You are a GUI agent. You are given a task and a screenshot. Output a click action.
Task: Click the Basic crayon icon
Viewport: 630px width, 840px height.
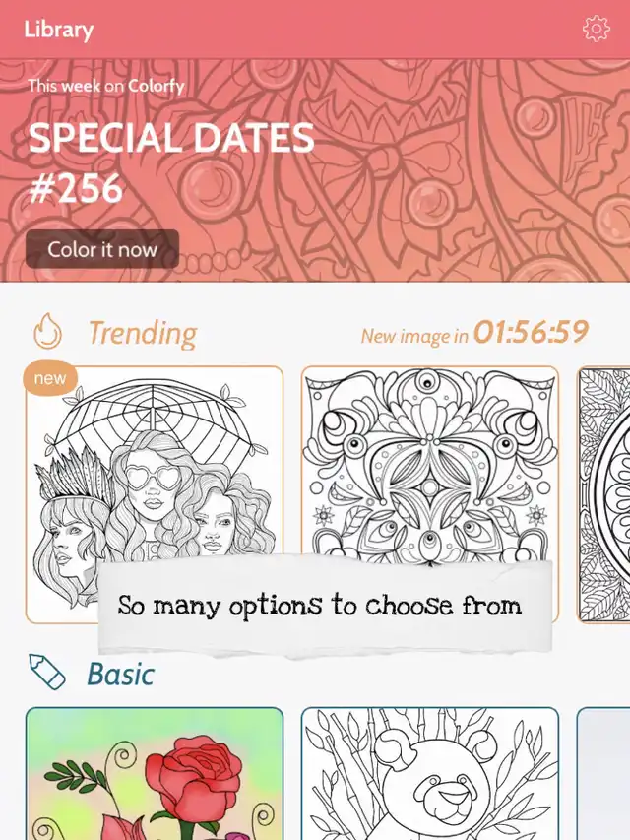47,672
